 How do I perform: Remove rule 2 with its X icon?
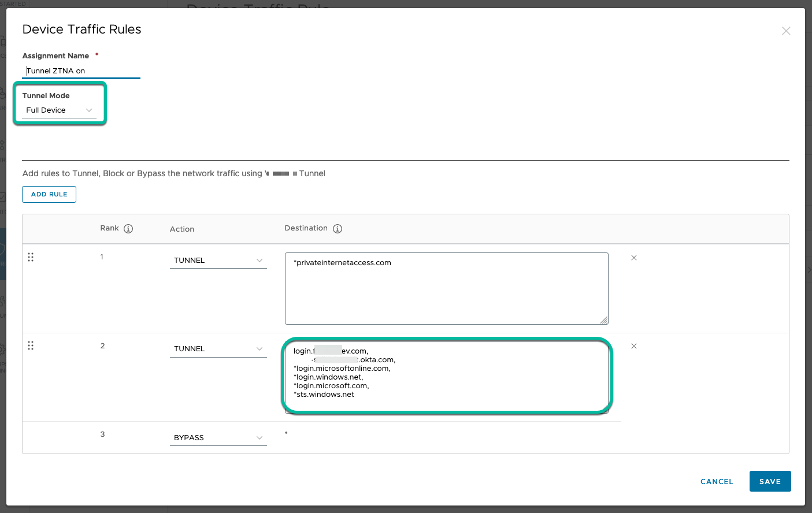tap(633, 346)
